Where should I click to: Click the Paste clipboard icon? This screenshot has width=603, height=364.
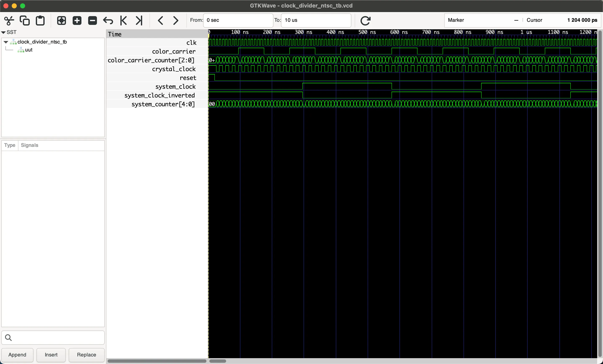40,21
